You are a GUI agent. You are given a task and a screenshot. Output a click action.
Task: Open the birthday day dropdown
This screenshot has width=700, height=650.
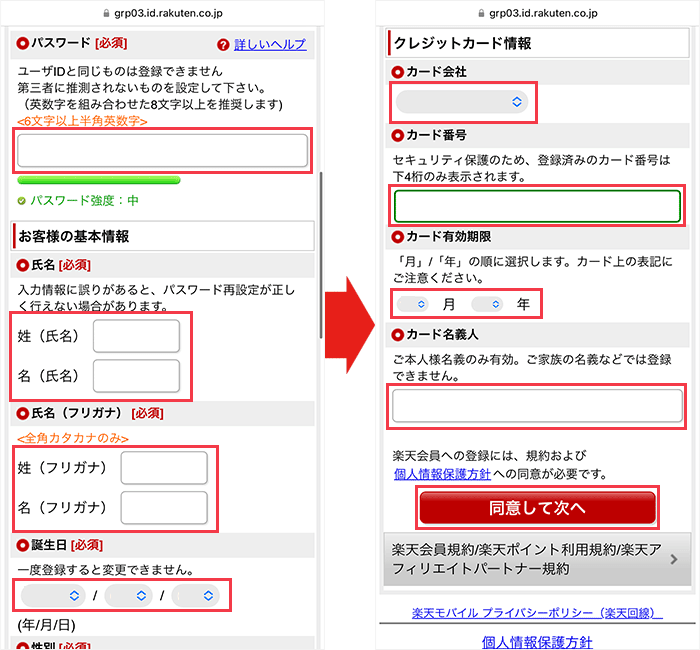click(x=195, y=596)
